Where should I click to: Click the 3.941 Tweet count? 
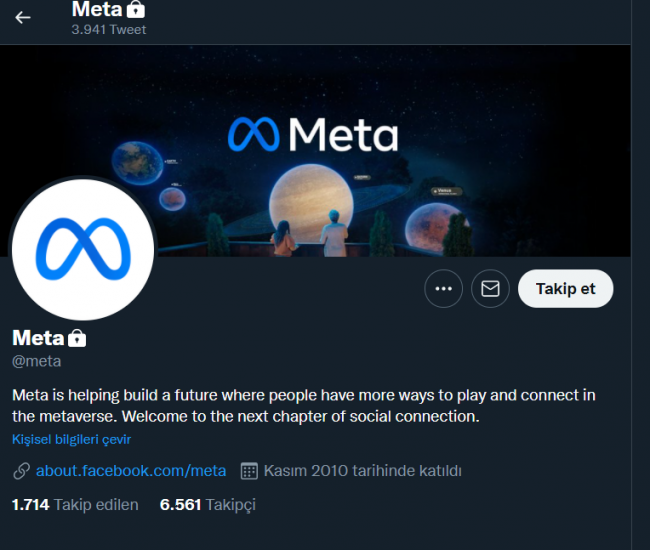[x=108, y=30]
